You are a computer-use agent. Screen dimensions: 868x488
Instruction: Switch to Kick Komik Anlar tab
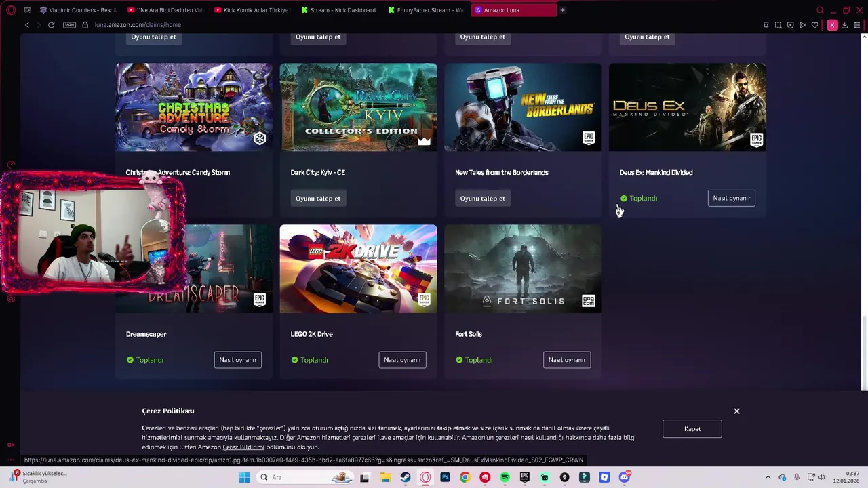click(x=252, y=10)
